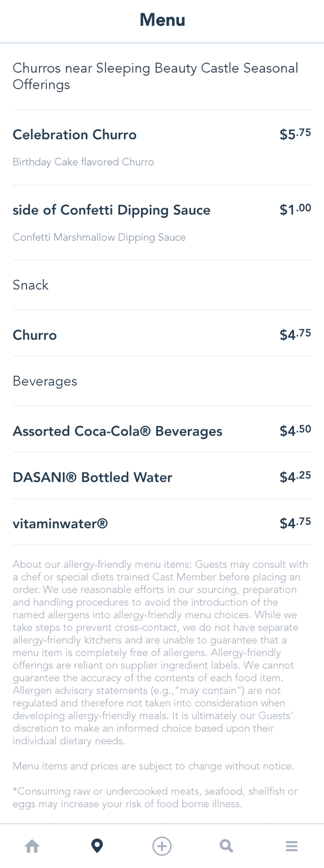
Task: Select Assorted Coca-Cola Beverages
Action: (117, 431)
